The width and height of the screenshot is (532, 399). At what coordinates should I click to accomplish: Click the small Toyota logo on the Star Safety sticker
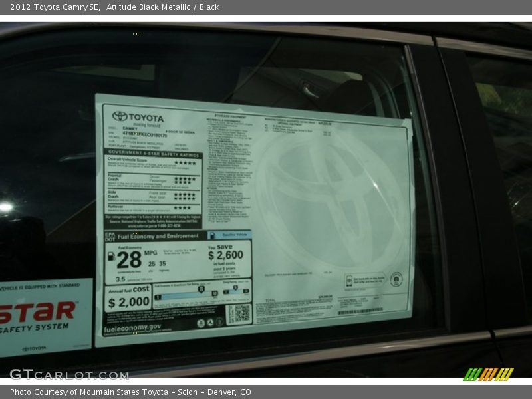pyautogui.click(x=33, y=348)
